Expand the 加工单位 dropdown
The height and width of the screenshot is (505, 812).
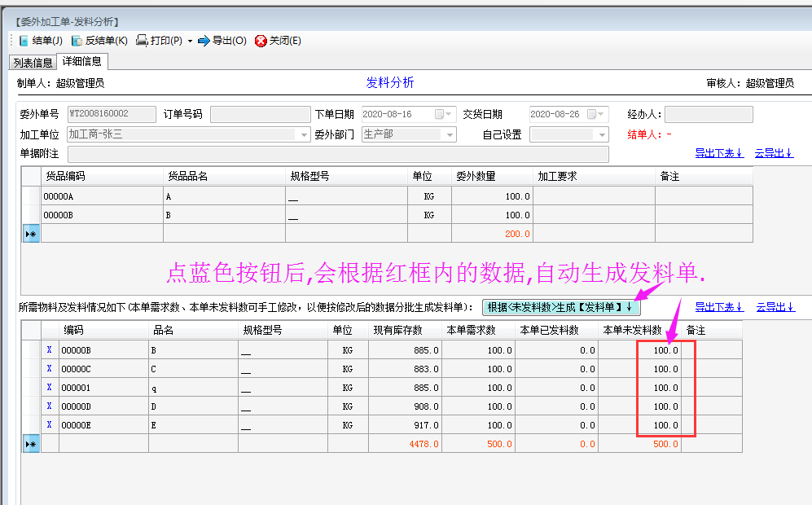(x=305, y=134)
